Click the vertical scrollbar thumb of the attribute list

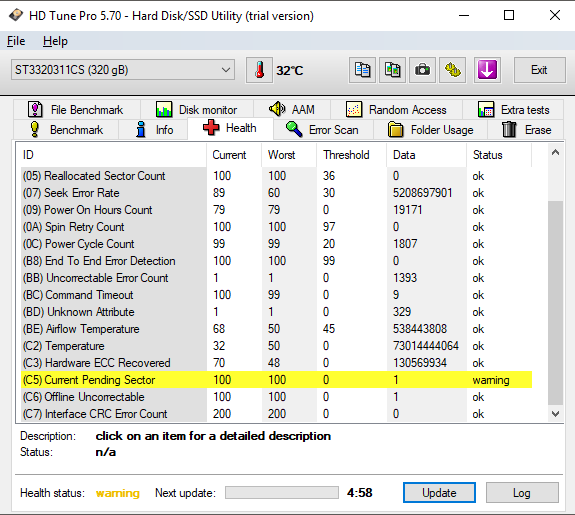pos(556,303)
